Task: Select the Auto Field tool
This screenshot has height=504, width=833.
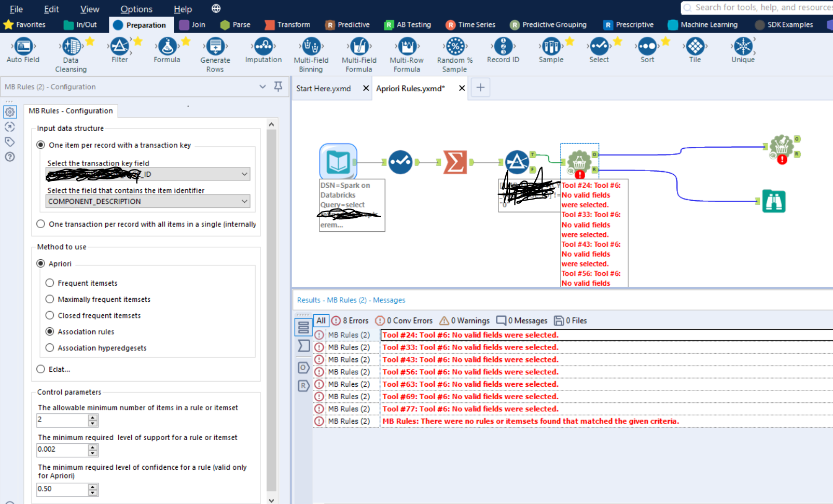Action: point(22,50)
